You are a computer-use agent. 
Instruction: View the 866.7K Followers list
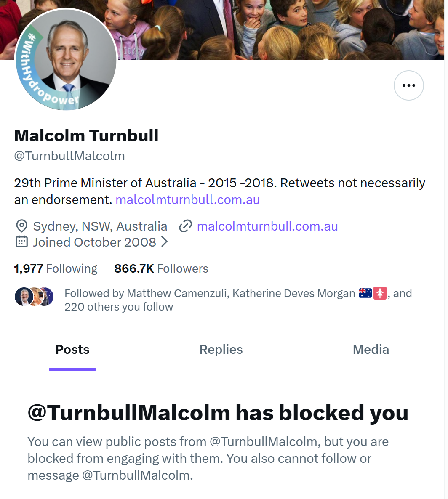point(161,268)
